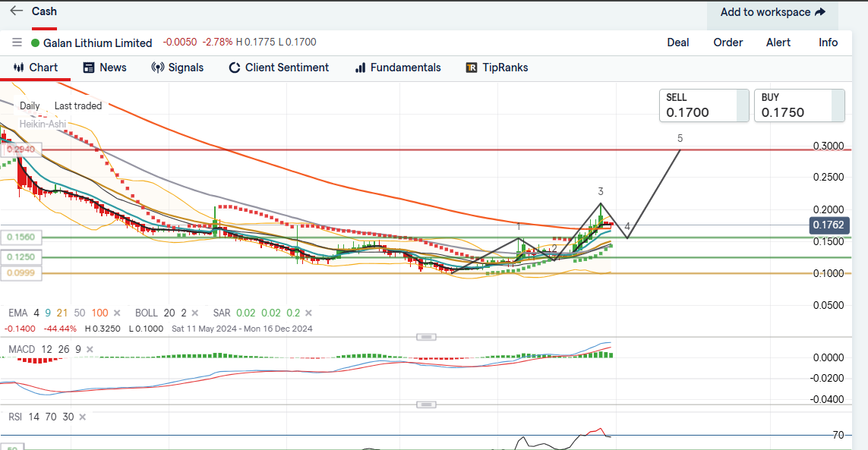The image size is (868, 450).
Task: Click the BUY 0.1750 price button
Action: [798, 105]
